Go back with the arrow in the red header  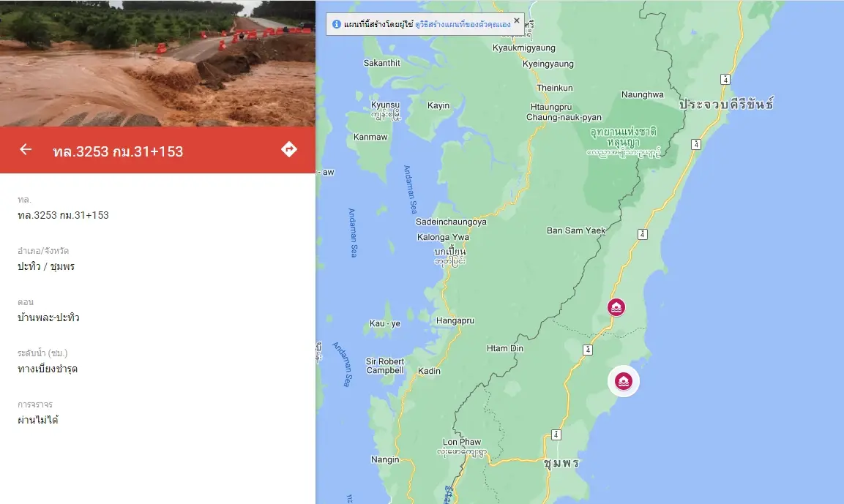[26, 149]
